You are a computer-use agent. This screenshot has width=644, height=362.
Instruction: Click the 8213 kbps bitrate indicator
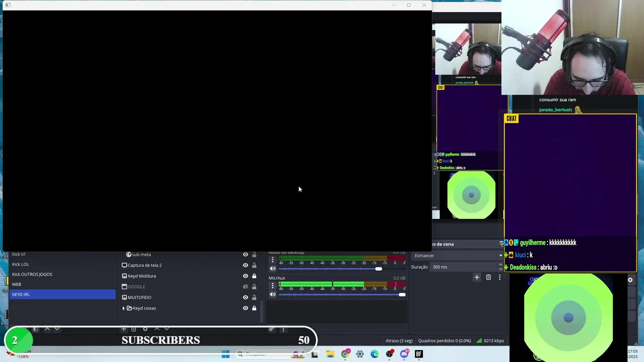coord(491,341)
